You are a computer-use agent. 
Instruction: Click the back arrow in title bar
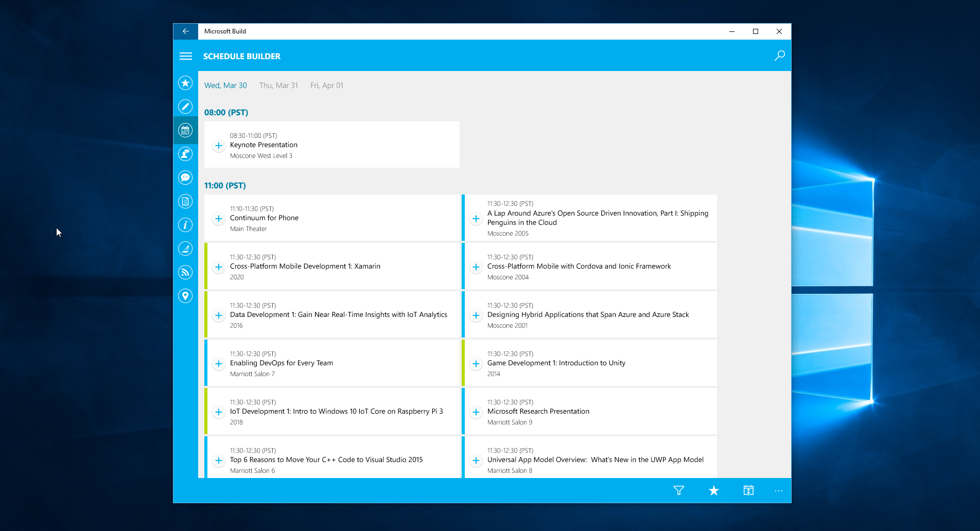click(x=186, y=31)
